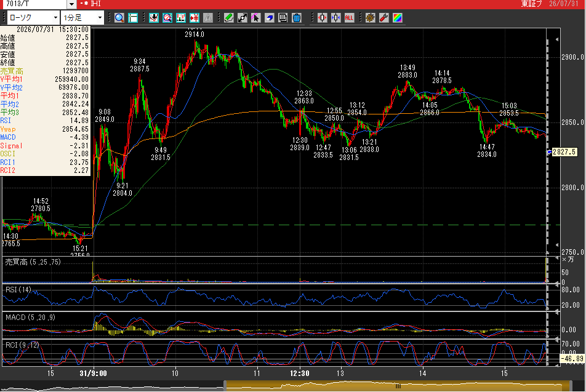Click the 13:49 peak label 2883.0
Screen dimensions: 586x392
[x=407, y=74]
